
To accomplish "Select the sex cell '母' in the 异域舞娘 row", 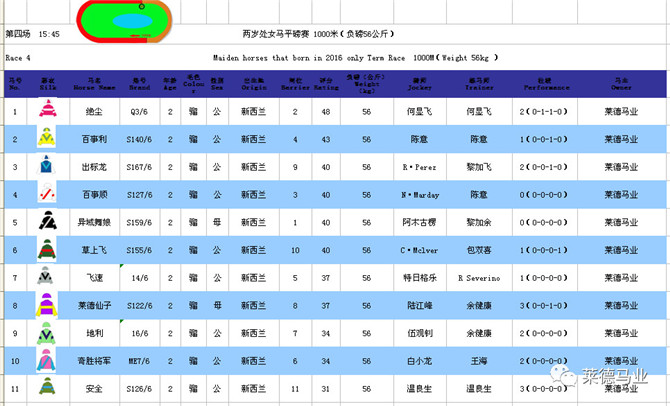I will pyautogui.click(x=217, y=222).
